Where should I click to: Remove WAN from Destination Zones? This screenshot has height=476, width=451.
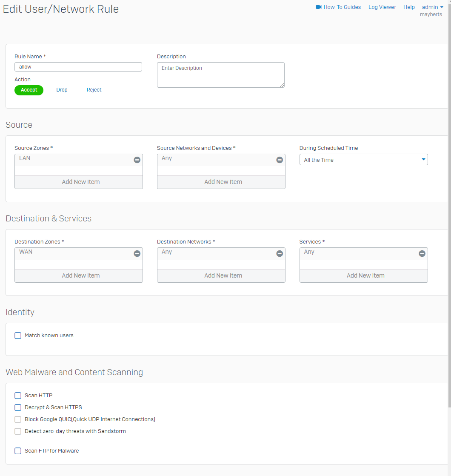pyautogui.click(x=137, y=253)
